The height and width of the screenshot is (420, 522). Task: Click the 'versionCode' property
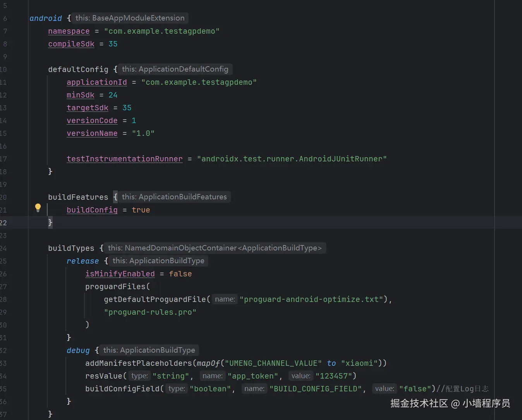pos(92,120)
